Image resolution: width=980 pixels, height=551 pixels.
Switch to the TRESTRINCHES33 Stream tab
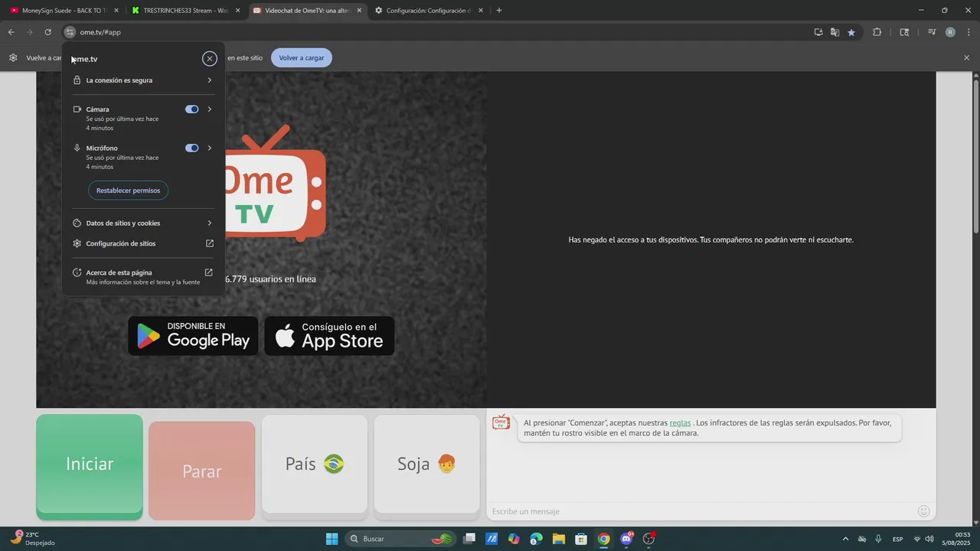tap(185, 11)
